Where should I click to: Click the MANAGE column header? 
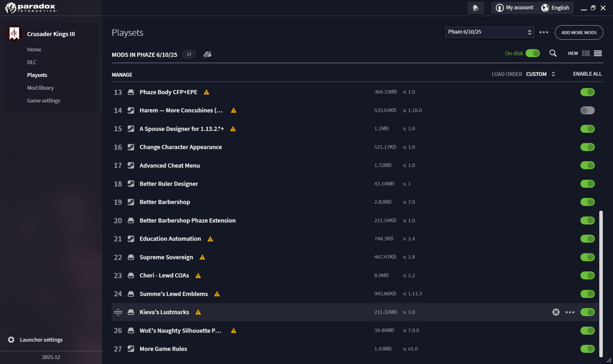122,75
